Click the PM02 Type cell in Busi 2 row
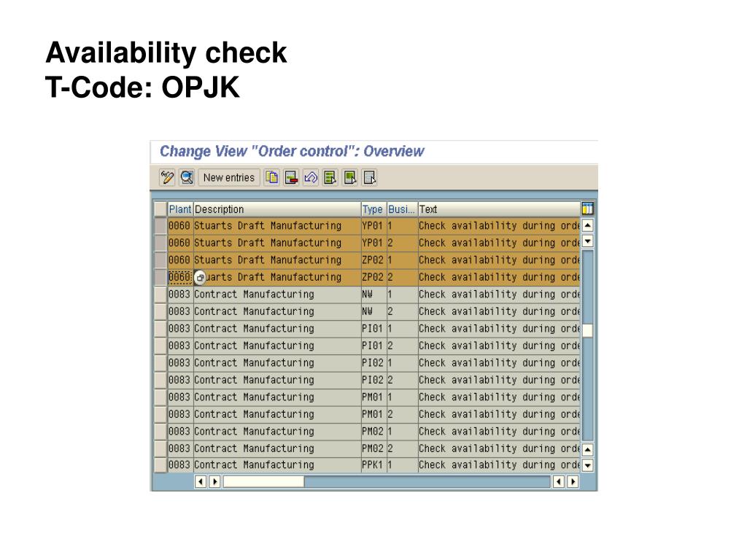 pos(373,448)
